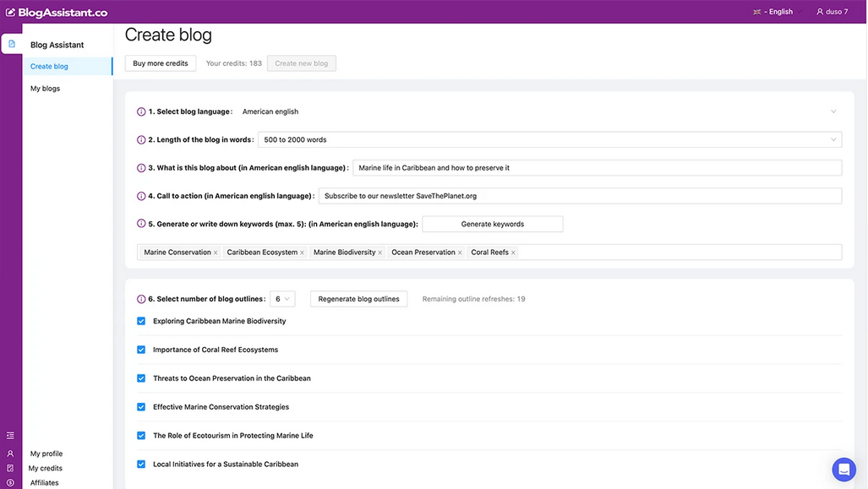Open the chat support bubble icon
868x489 pixels.
point(843,469)
